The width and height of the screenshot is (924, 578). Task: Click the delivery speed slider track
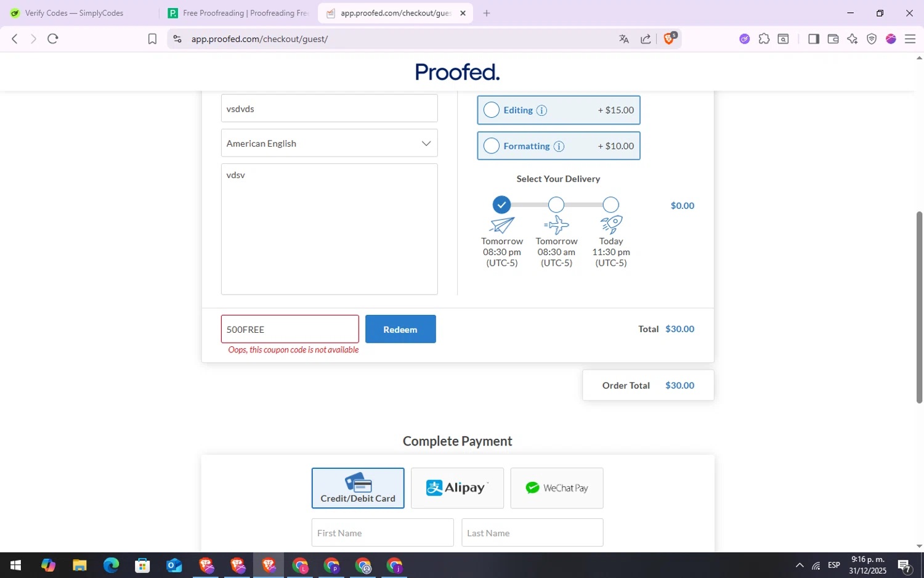click(x=556, y=205)
